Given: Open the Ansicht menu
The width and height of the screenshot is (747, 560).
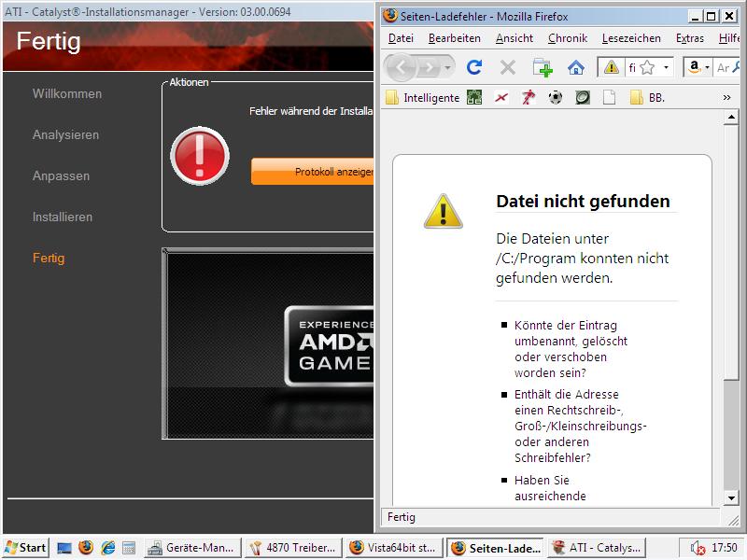Looking at the screenshot, I should pyautogui.click(x=514, y=38).
